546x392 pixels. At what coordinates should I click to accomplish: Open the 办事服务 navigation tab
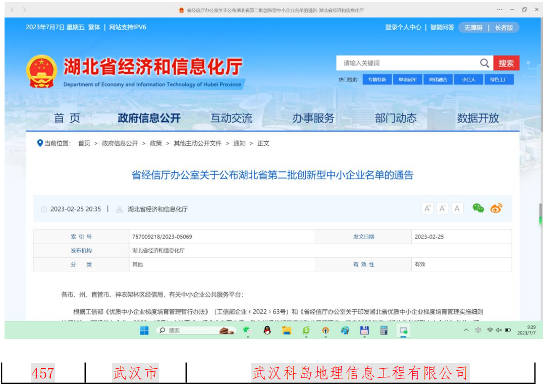tap(313, 118)
